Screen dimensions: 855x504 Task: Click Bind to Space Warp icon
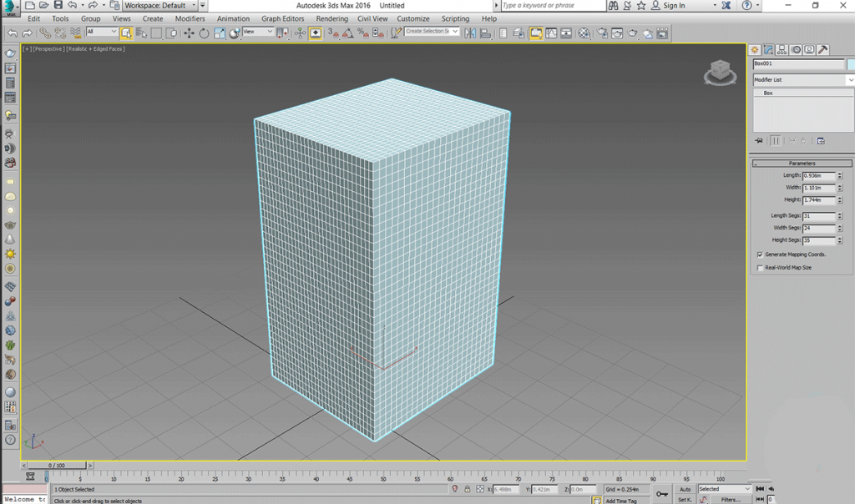click(75, 33)
